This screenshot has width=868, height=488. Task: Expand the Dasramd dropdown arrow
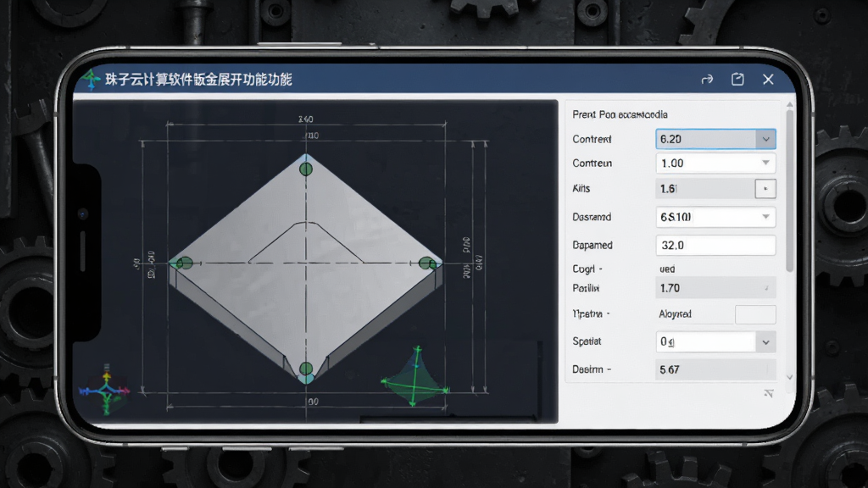765,217
